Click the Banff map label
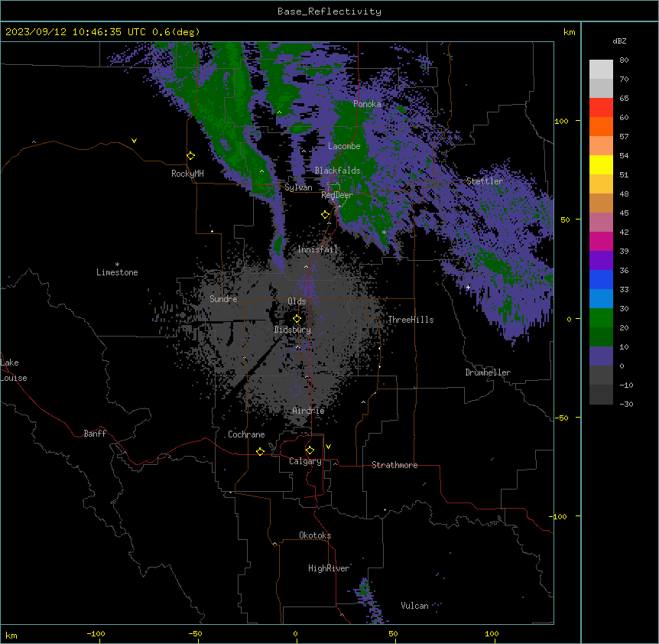 coord(95,434)
